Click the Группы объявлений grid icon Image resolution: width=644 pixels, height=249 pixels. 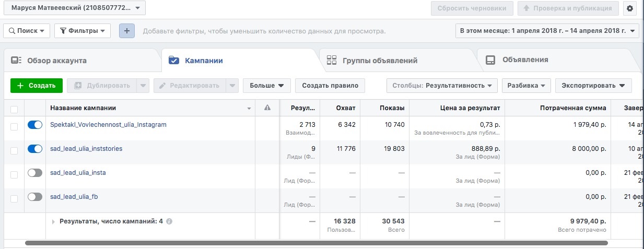click(x=331, y=61)
